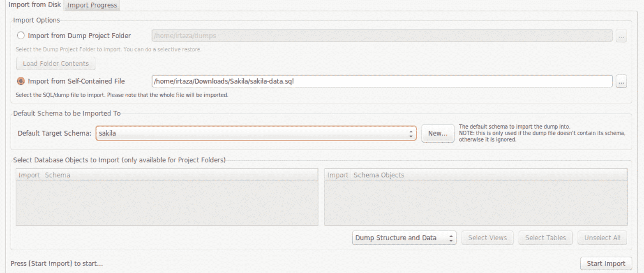Click the Unselect All button
This screenshot has height=273, width=644.
point(602,238)
